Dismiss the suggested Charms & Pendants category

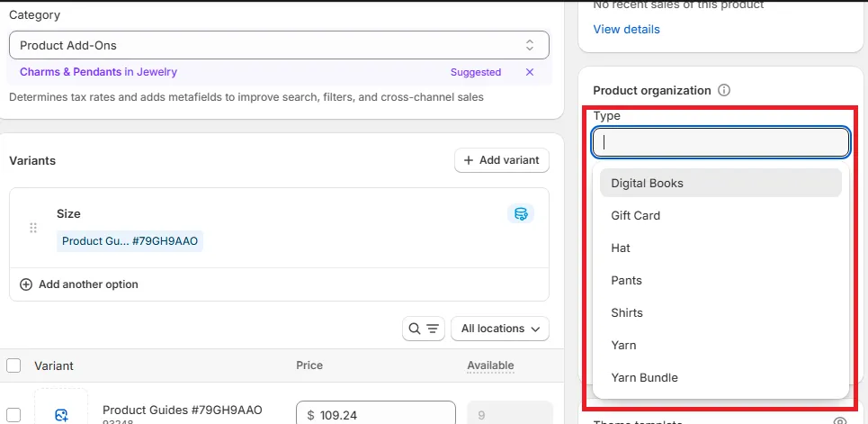pyautogui.click(x=530, y=72)
